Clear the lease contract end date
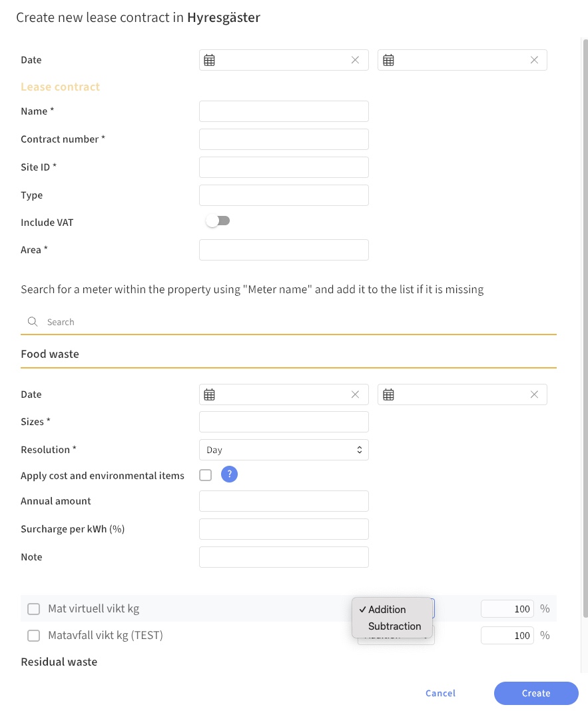This screenshot has height=711, width=588. coord(534,60)
